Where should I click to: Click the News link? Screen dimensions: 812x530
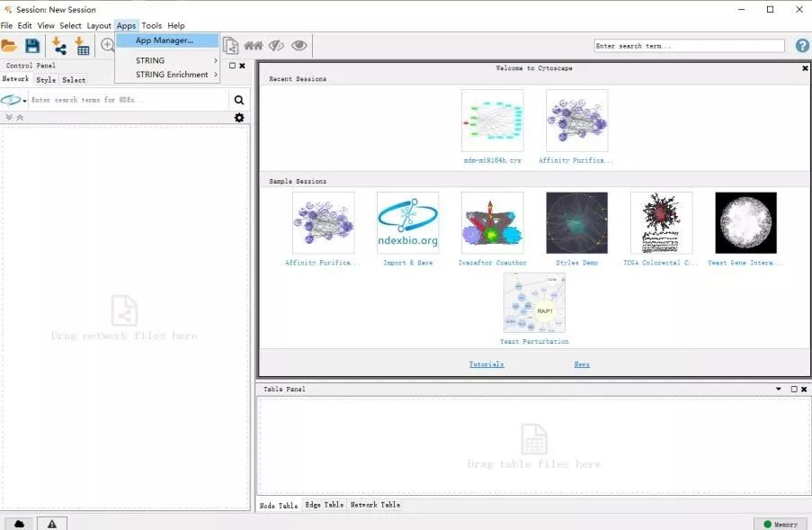point(582,364)
